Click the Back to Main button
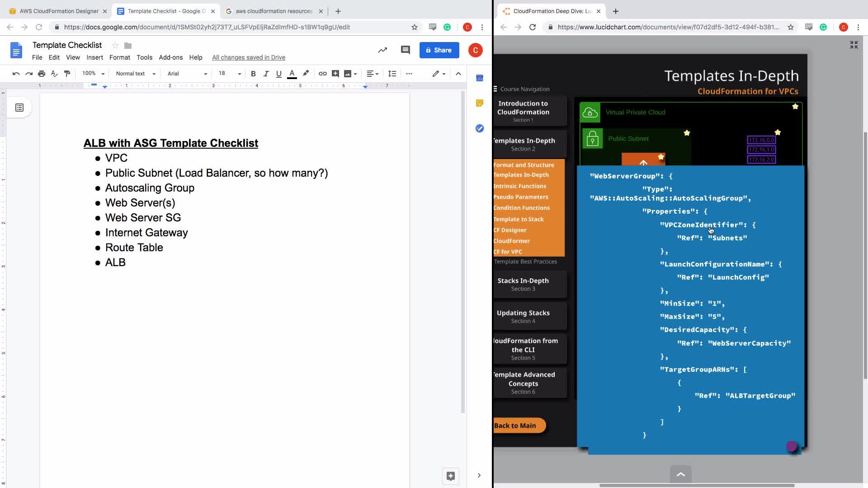868x488 pixels. pos(516,426)
